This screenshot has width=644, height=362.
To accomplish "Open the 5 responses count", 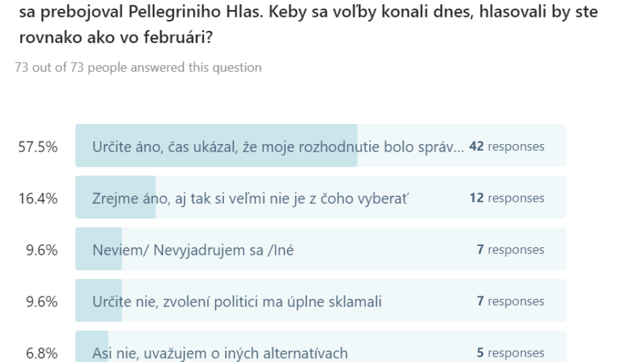I will pos(511,353).
